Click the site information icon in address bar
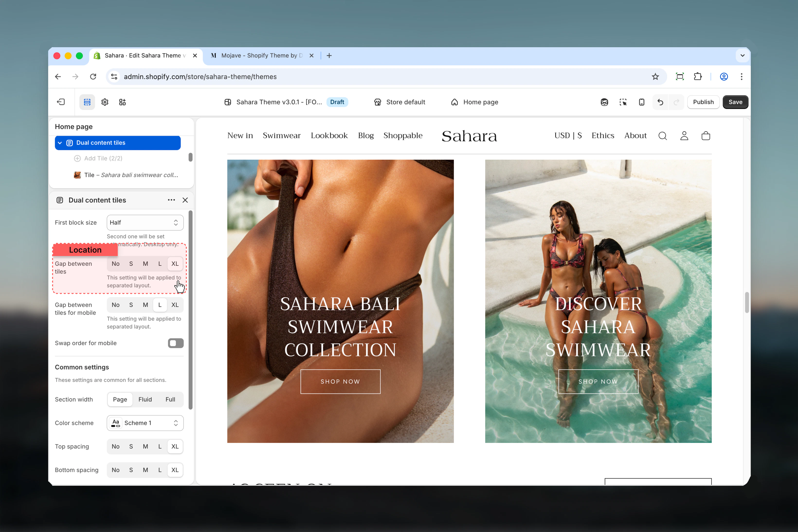The width and height of the screenshot is (798, 532). tap(114, 77)
